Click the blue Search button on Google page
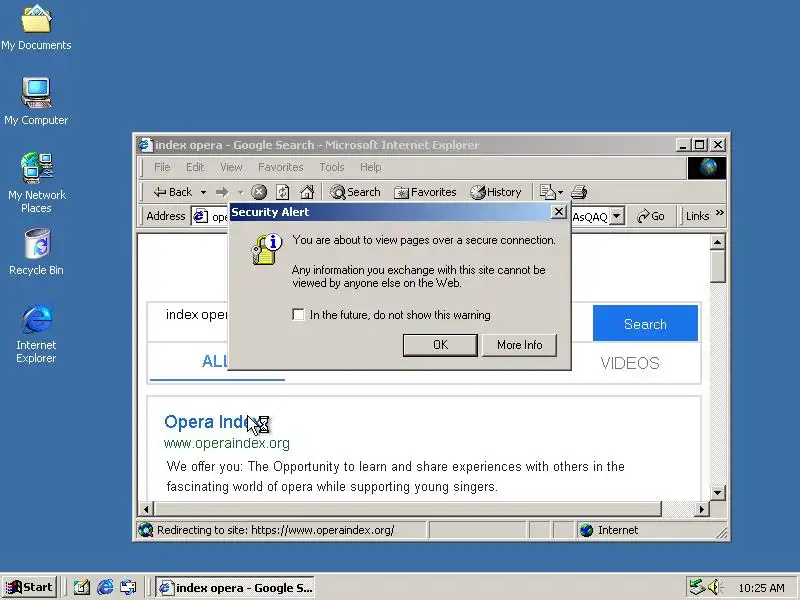This screenshot has width=800, height=600. 645,323
